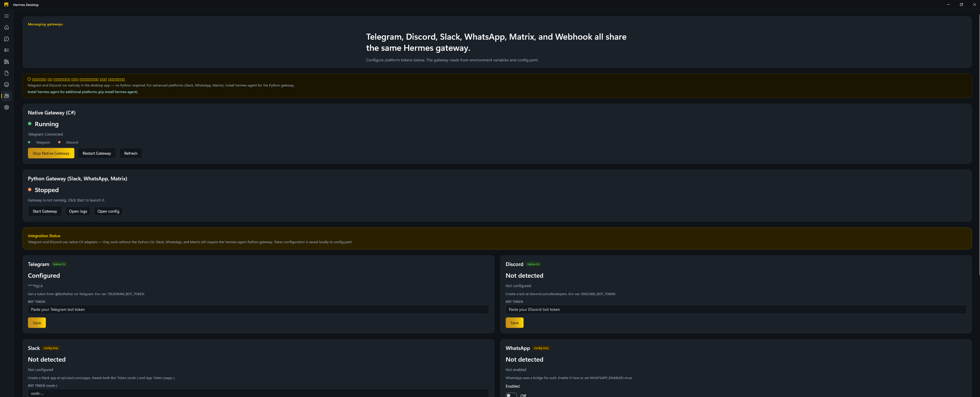Screen dimensions: 980x397
Task: Click the Hermes Desktop app logo
Action: (x=6, y=5)
